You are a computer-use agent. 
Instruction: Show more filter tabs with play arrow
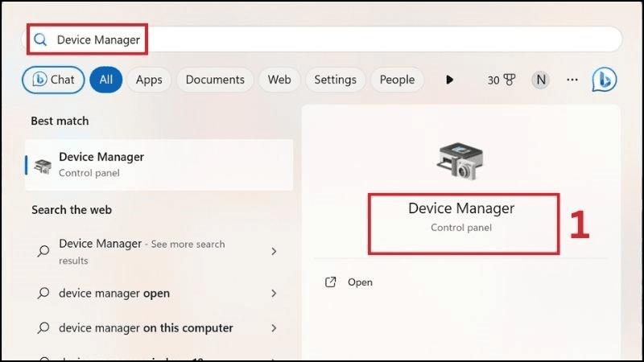point(449,80)
